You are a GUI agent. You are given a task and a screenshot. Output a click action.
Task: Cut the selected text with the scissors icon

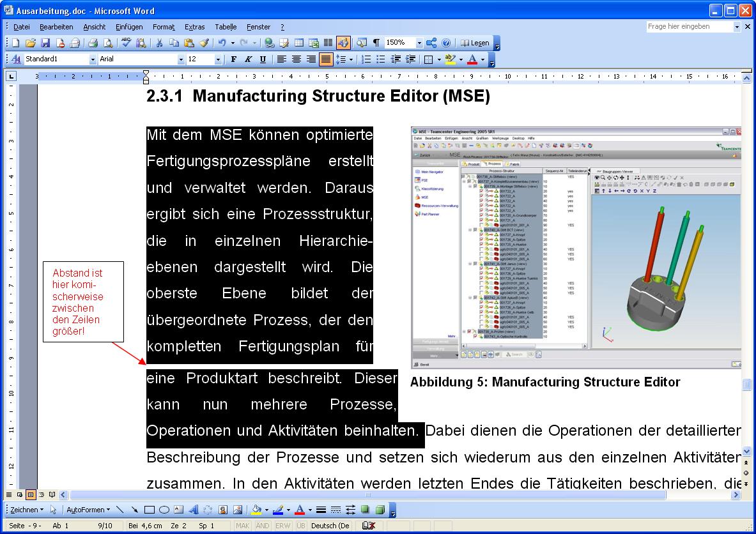[159, 43]
